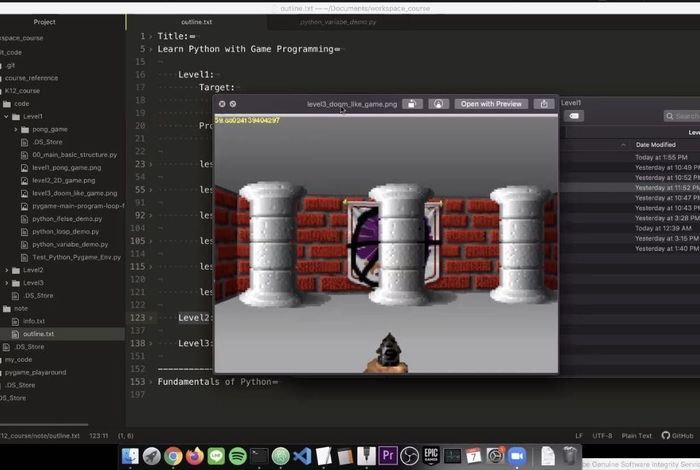Click cursor position 123:11 in status bar
The height and width of the screenshot is (470, 700).
click(99, 436)
